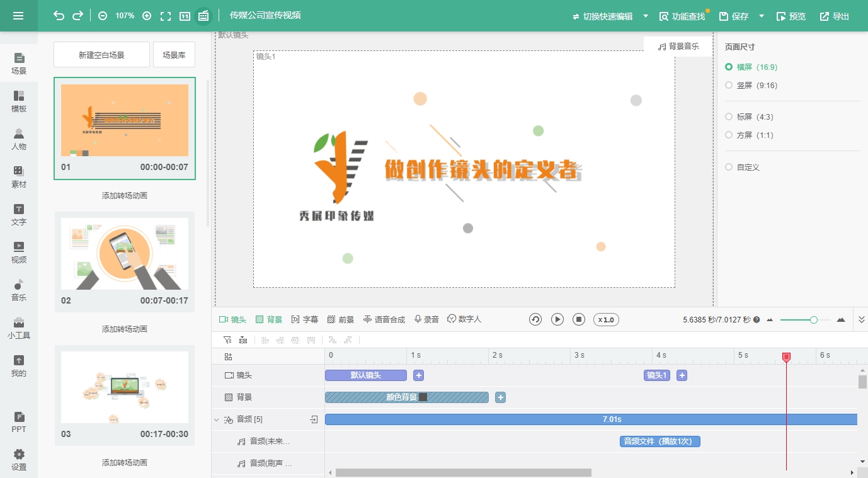Open the PPT import sidebar item
Image resolution: width=868 pixels, height=478 pixels.
point(19,423)
